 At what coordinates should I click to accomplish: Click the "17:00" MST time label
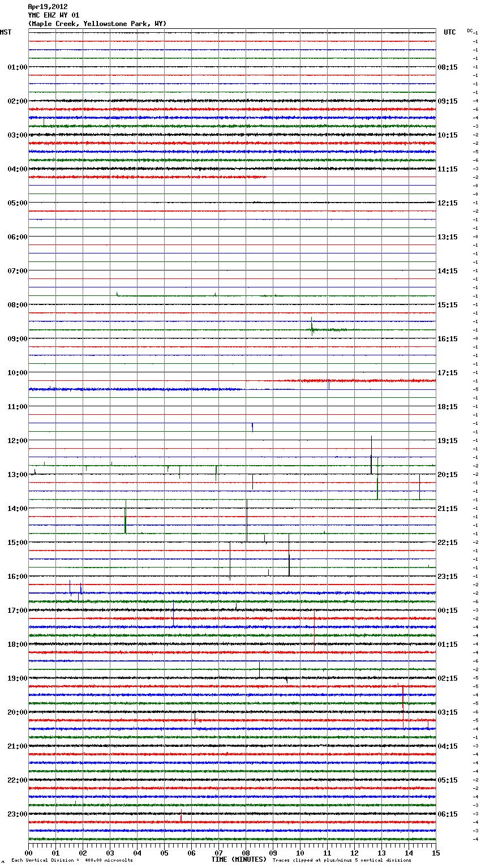coord(18,611)
